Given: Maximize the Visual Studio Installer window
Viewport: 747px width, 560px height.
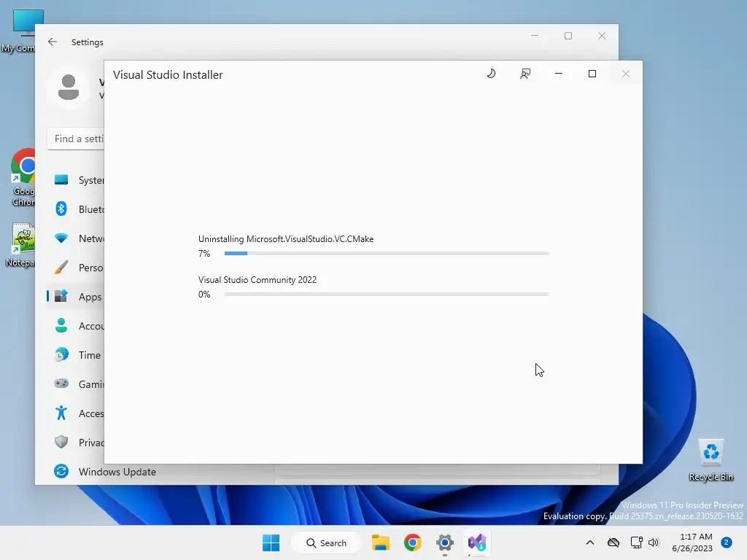Looking at the screenshot, I should [592, 74].
